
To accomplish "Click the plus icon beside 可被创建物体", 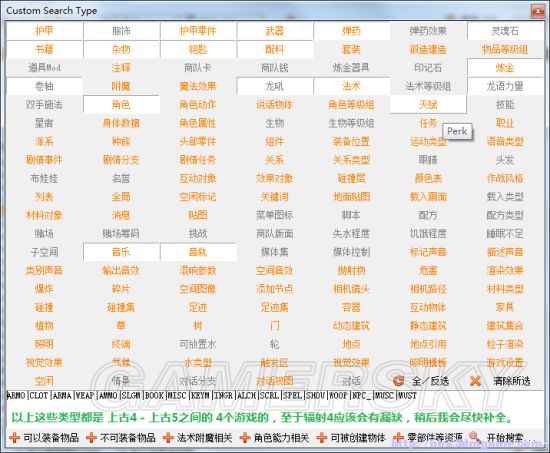I will pyautogui.click(x=322, y=438).
